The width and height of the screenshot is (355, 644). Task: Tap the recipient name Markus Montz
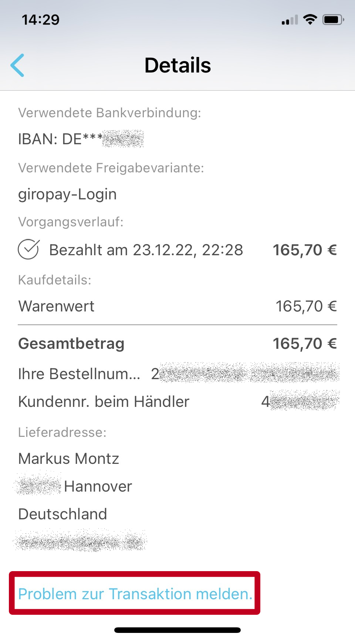pos(69,459)
